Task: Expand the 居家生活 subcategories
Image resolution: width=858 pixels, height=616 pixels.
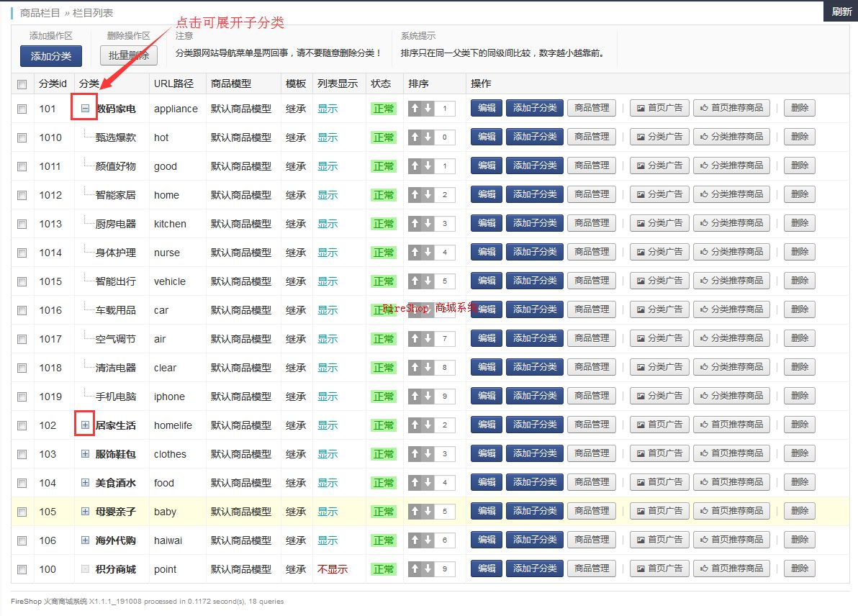Action: (85, 425)
